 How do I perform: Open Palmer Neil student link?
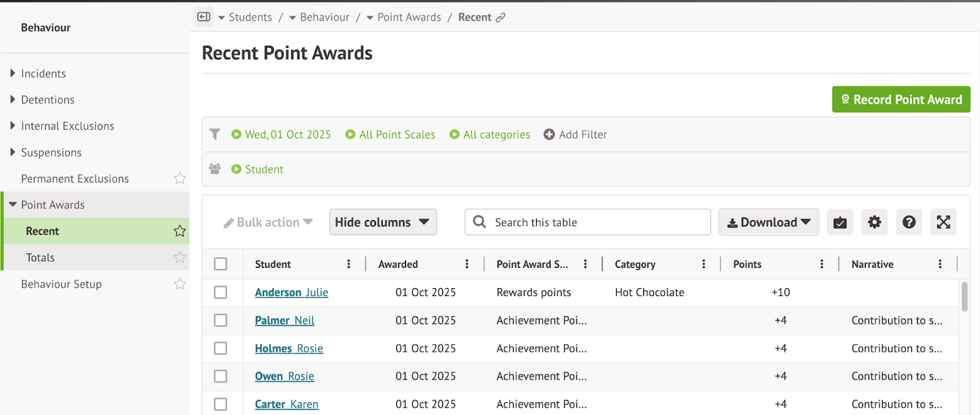pos(284,321)
